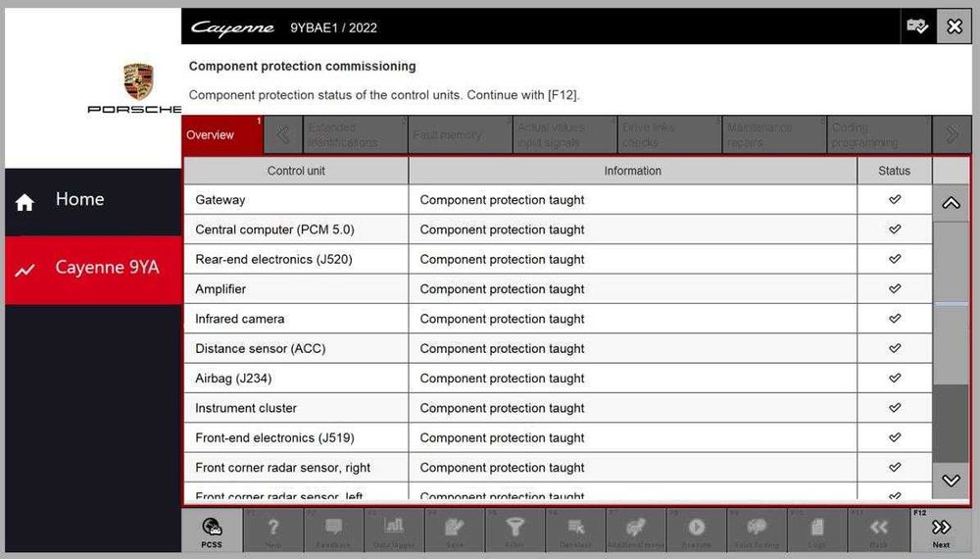Click Airbag's Component protection taught text
The width and height of the screenshot is (980, 559).
[502, 378]
